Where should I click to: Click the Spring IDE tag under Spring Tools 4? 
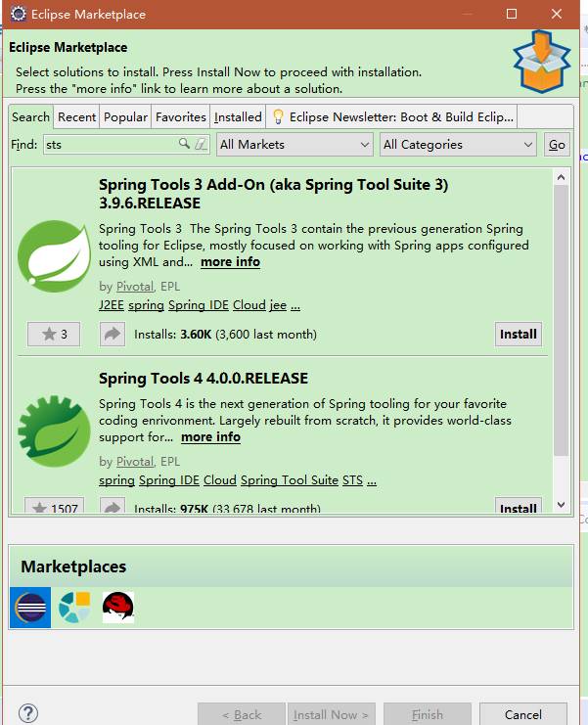(x=169, y=480)
